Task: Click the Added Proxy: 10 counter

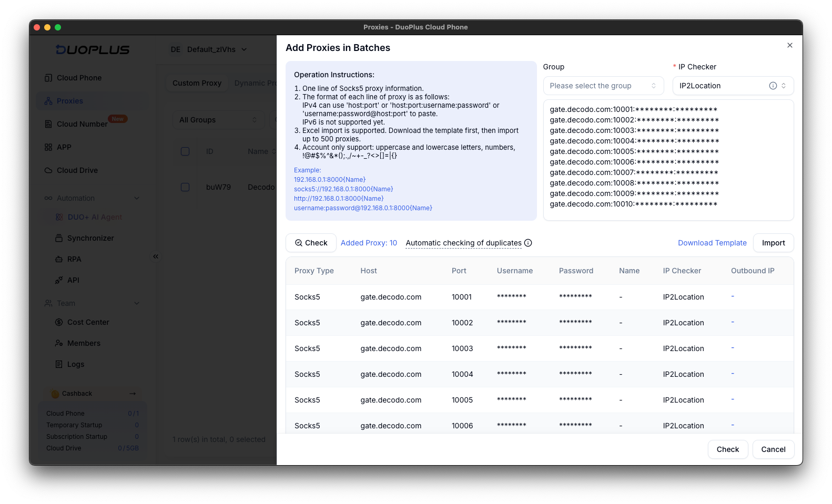Action: point(369,243)
